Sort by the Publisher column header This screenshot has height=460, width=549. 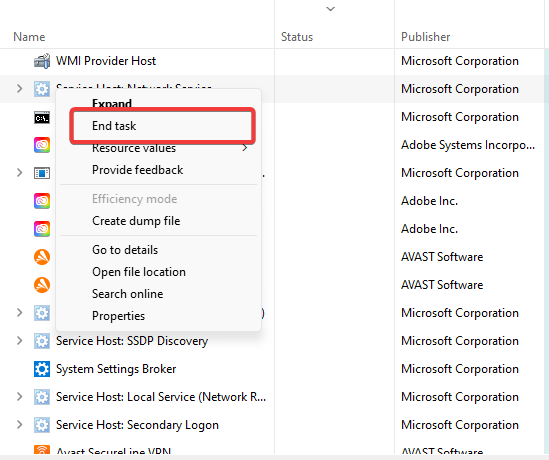tap(425, 37)
